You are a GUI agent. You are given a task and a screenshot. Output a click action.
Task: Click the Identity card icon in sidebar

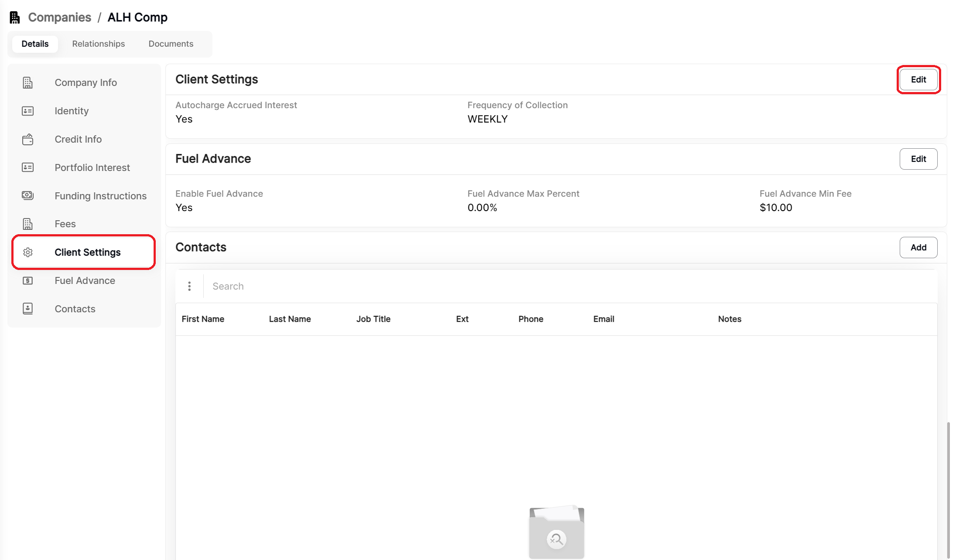[27, 111]
